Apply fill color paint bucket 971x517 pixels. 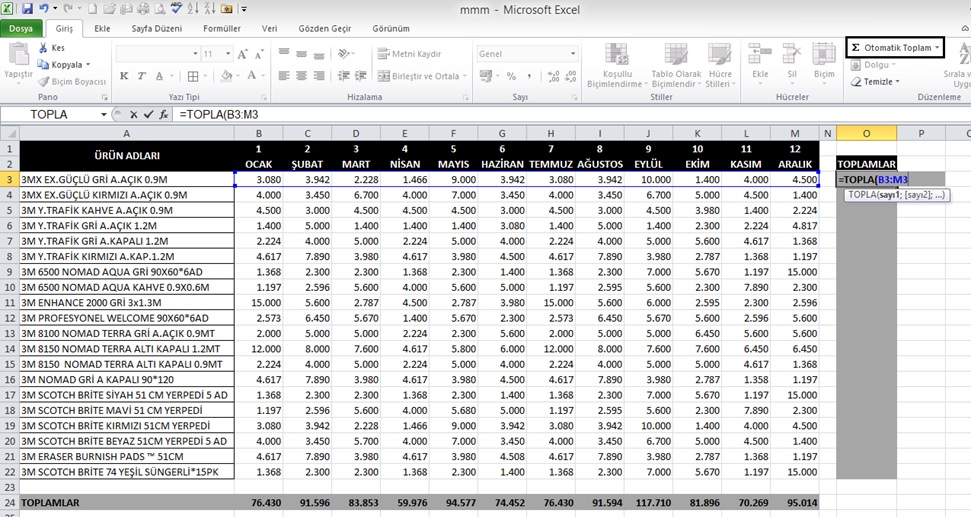pos(226,76)
